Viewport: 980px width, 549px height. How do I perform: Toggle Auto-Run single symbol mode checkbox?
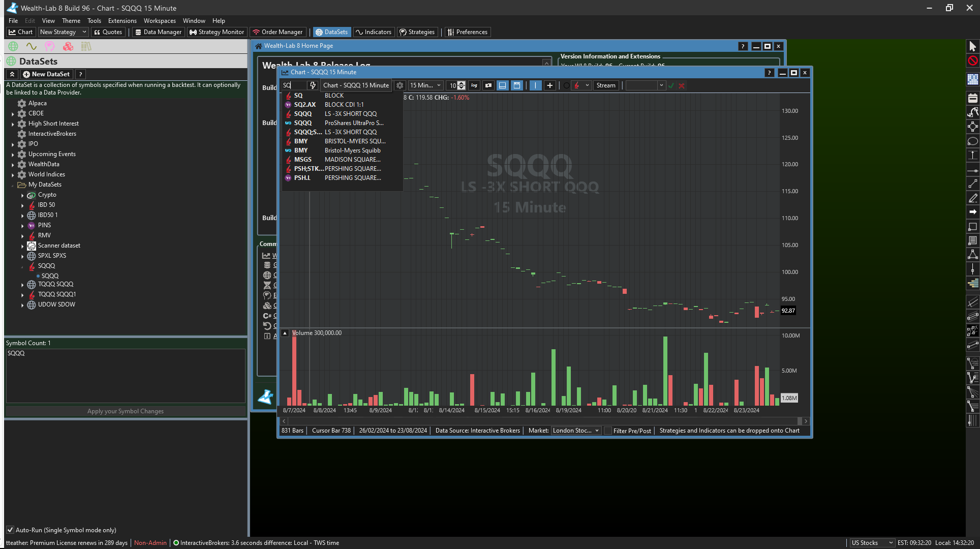coord(10,530)
